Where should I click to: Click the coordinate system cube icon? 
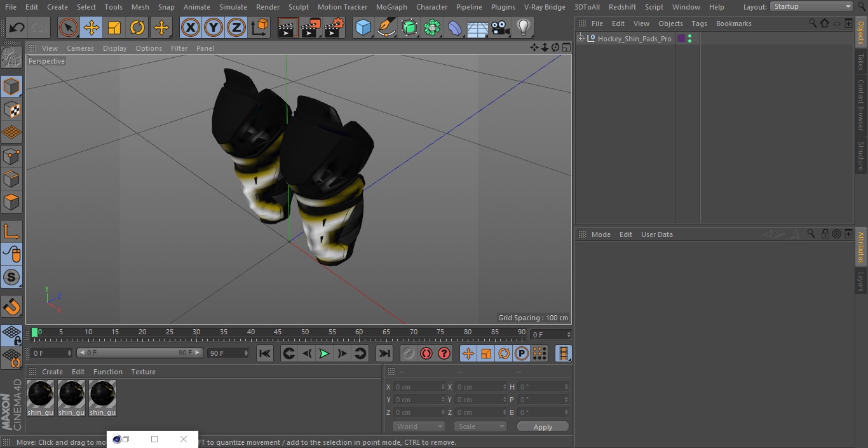[x=260, y=27]
